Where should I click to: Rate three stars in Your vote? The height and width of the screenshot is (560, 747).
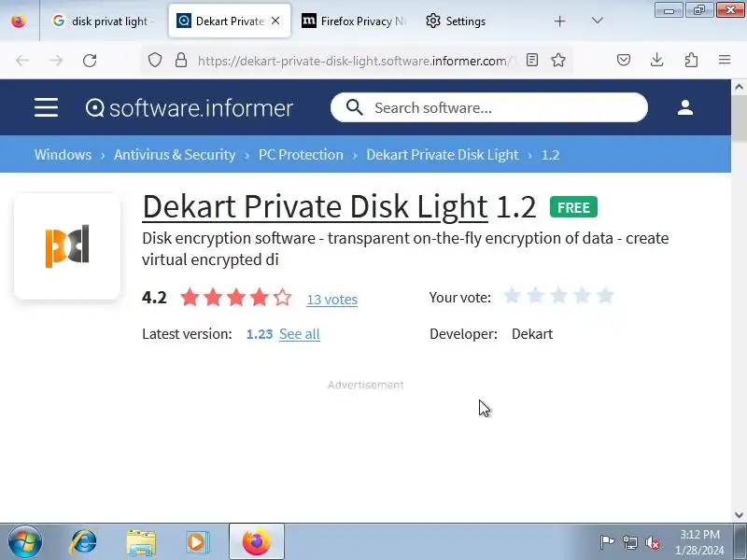(x=558, y=296)
